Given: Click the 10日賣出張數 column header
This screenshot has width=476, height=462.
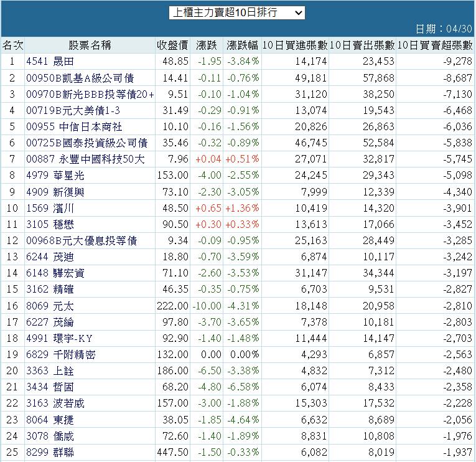Looking at the screenshot, I should click(362, 45).
